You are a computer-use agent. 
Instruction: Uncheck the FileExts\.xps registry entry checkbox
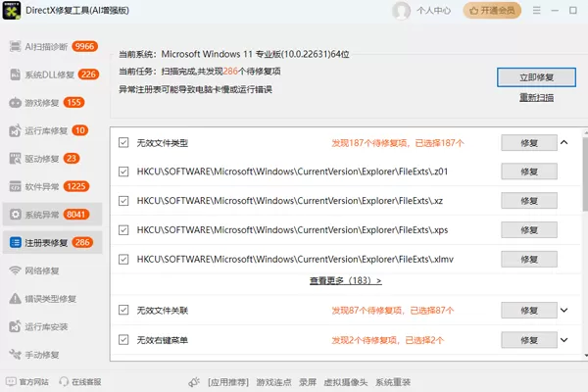click(x=123, y=230)
